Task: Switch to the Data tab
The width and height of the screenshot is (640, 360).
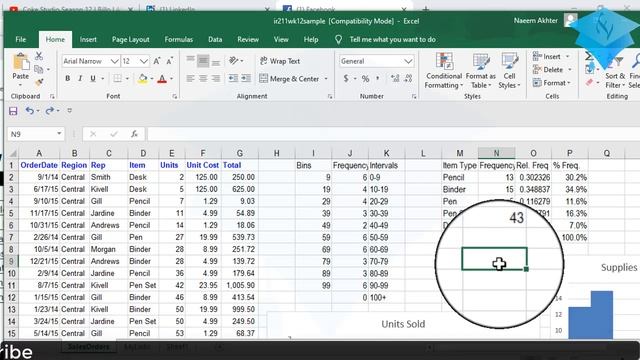Action: tap(215, 40)
